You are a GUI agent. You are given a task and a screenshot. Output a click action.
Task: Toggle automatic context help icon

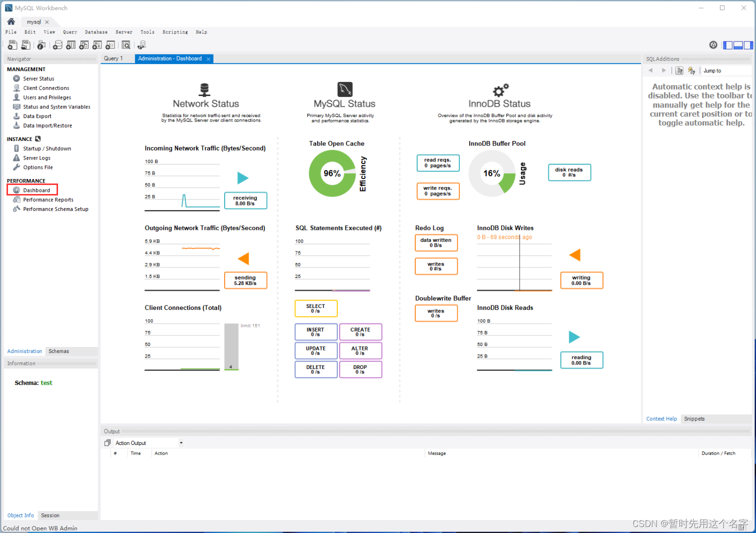[691, 70]
